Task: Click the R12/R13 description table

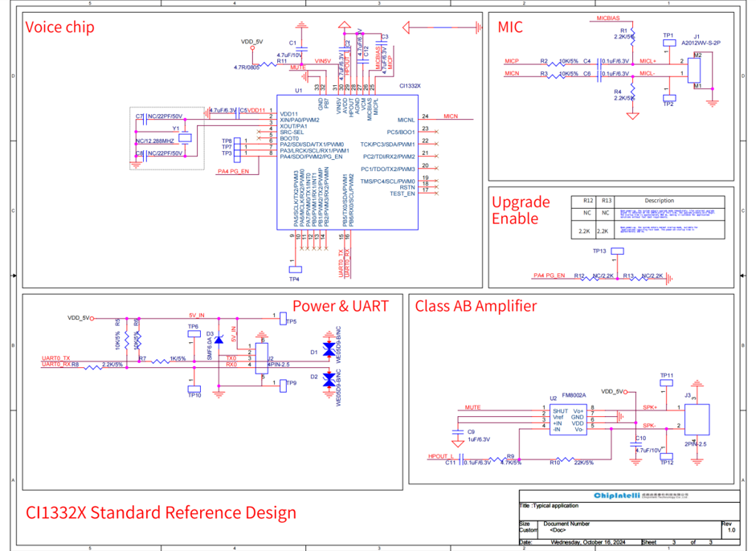Action: (x=648, y=217)
